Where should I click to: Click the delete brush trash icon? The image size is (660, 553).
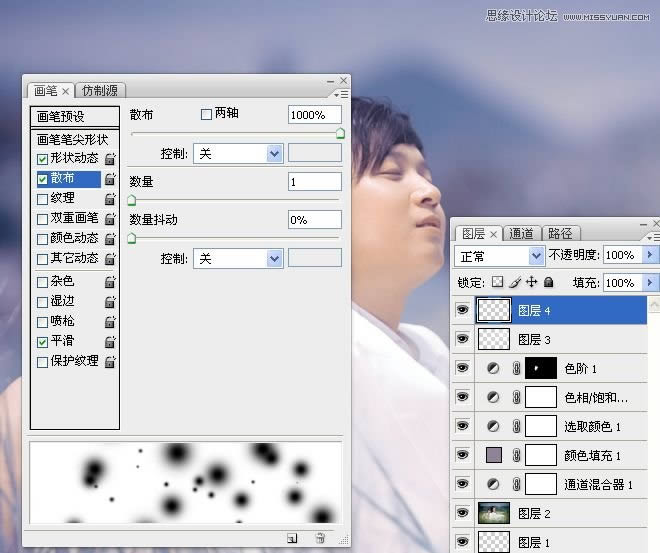pos(320,538)
